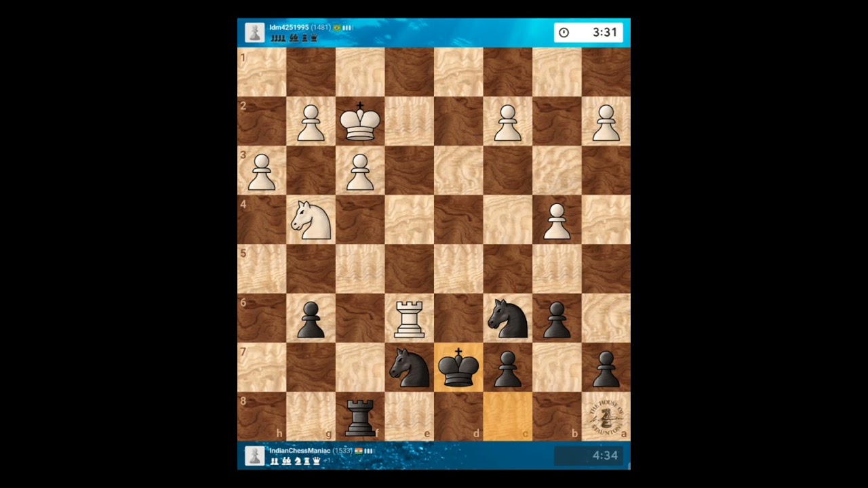This screenshot has width=868, height=488.
Task: Open the ldm4251995 player name
Action: coord(289,28)
